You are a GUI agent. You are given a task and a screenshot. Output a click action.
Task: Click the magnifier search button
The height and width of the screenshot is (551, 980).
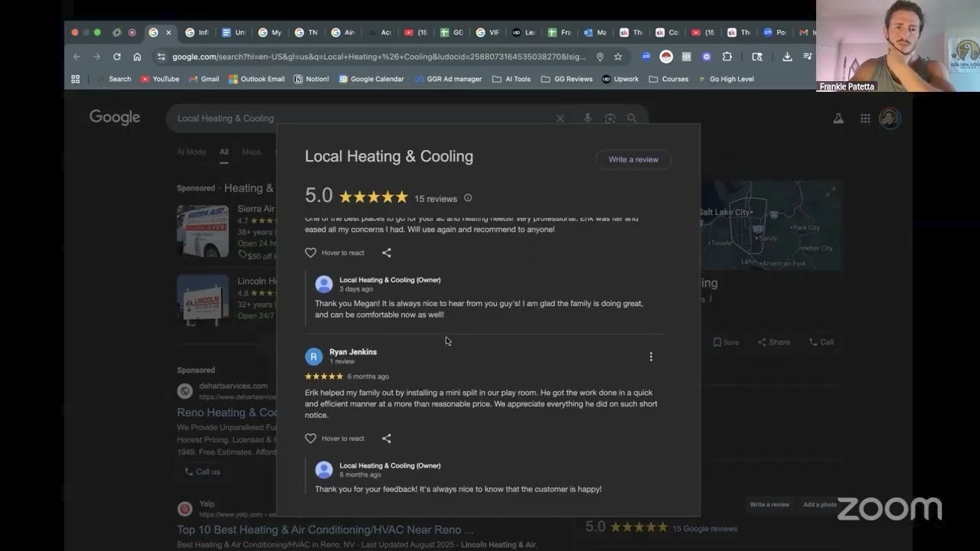(632, 119)
